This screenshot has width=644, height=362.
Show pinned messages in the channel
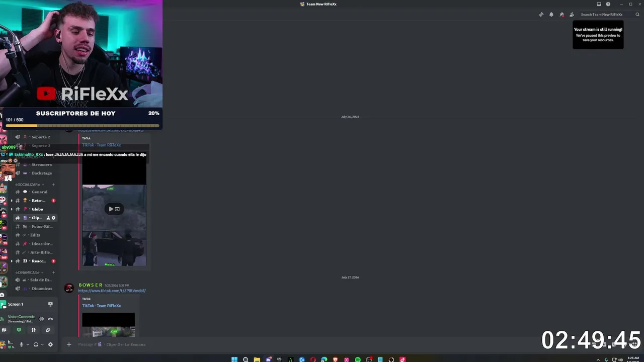[x=561, y=15]
